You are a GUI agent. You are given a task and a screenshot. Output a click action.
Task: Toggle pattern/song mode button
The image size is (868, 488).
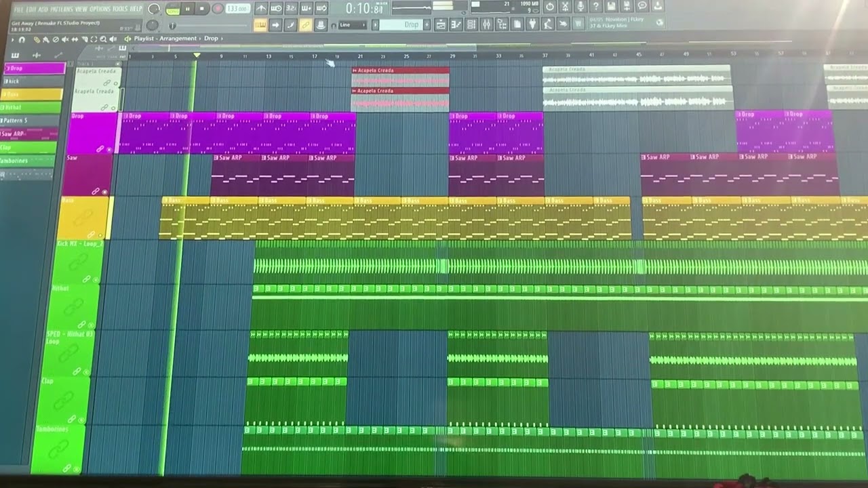pyautogui.click(x=173, y=10)
